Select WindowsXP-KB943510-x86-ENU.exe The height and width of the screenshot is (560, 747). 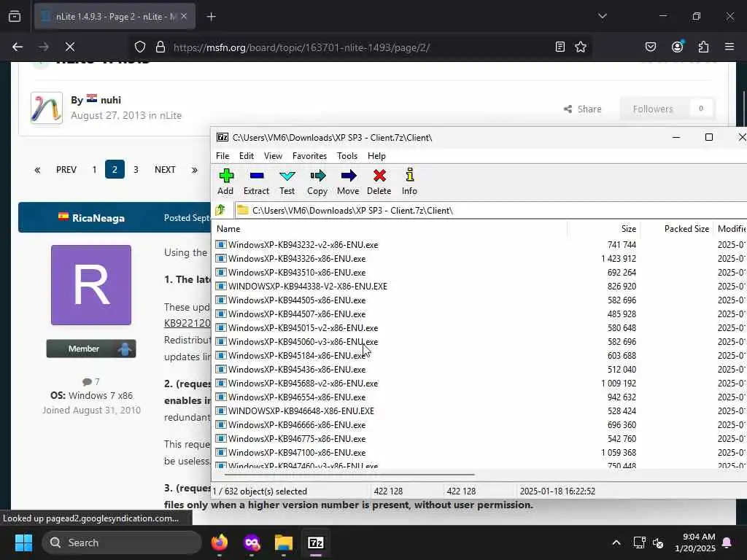[x=297, y=273]
